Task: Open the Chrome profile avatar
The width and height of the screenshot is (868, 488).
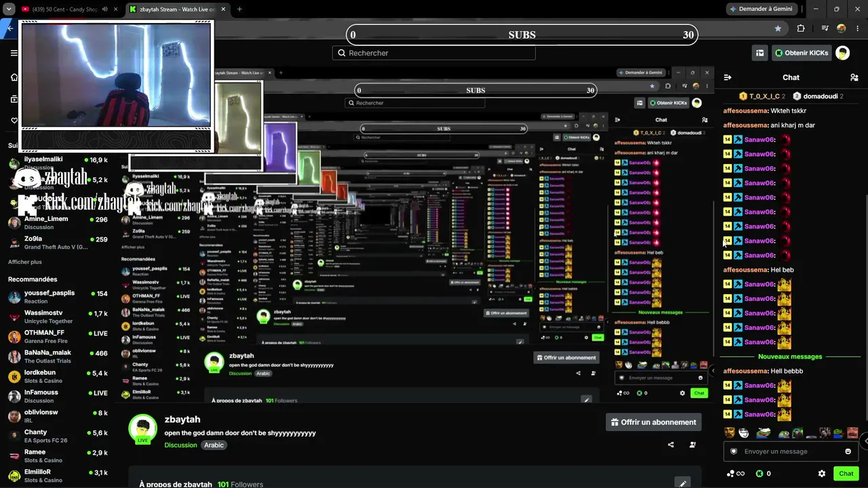Action: [842, 28]
